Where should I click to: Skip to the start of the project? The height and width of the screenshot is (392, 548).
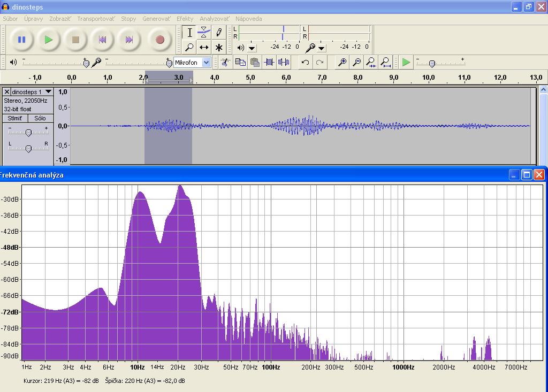pos(102,40)
